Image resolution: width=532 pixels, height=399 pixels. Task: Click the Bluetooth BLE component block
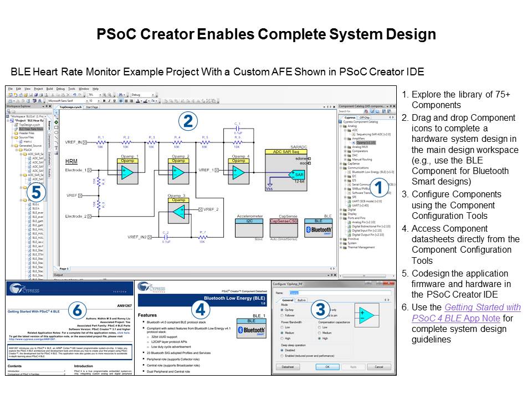(x=318, y=228)
